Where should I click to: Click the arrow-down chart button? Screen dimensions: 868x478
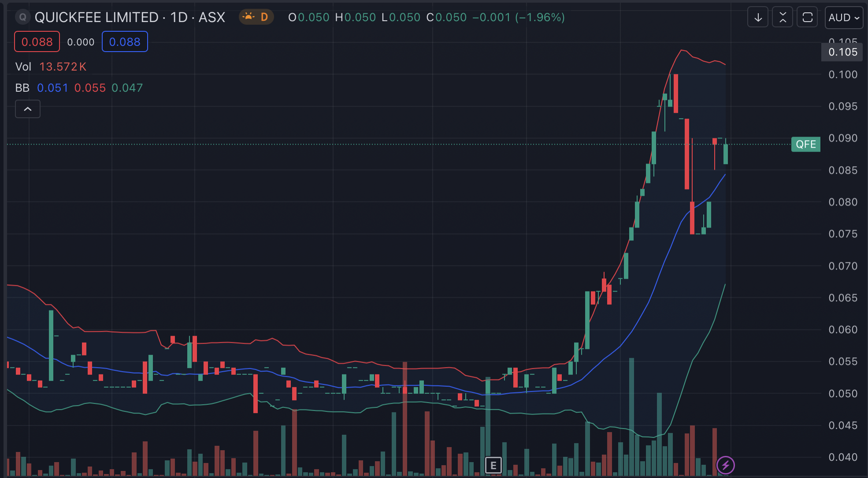point(758,18)
